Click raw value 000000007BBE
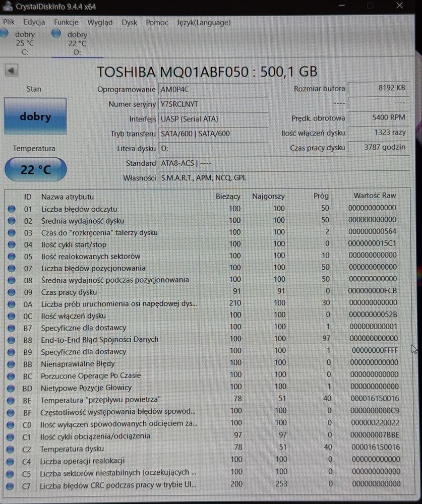The image size is (422, 504). click(x=375, y=435)
